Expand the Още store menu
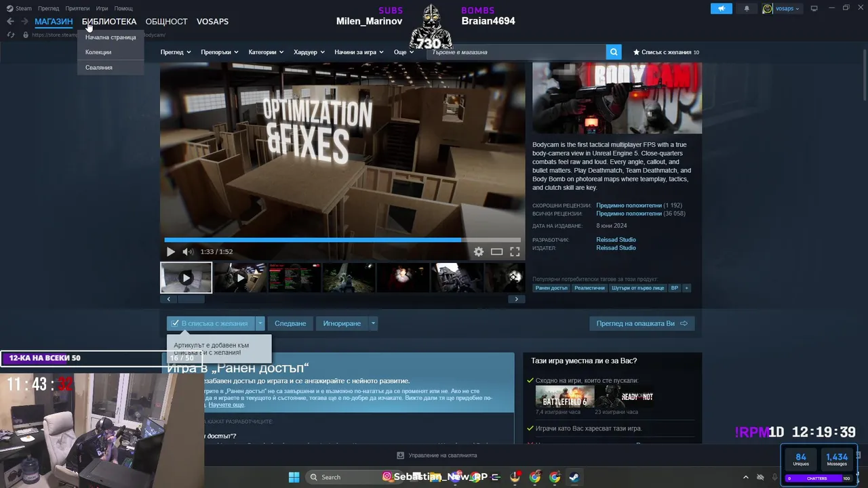Image resolution: width=868 pixels, height=488 pixels. (403, 52)
